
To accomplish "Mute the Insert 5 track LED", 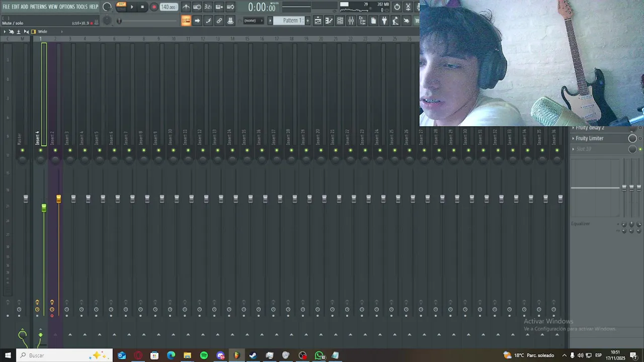I will pos(100,150).
